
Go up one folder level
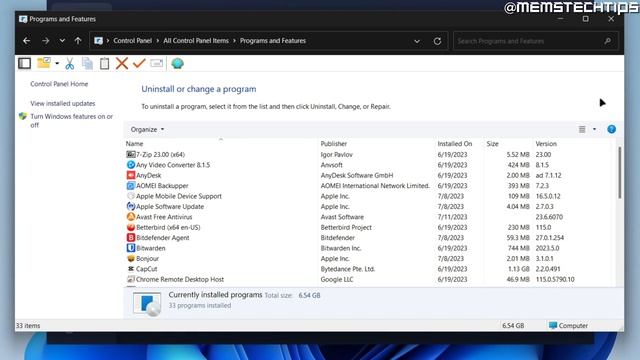click(78, 41)
